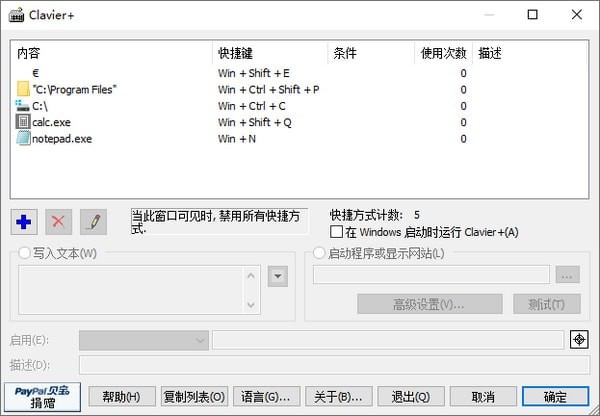Click the red X delete shortcut icon

[58, 222]
